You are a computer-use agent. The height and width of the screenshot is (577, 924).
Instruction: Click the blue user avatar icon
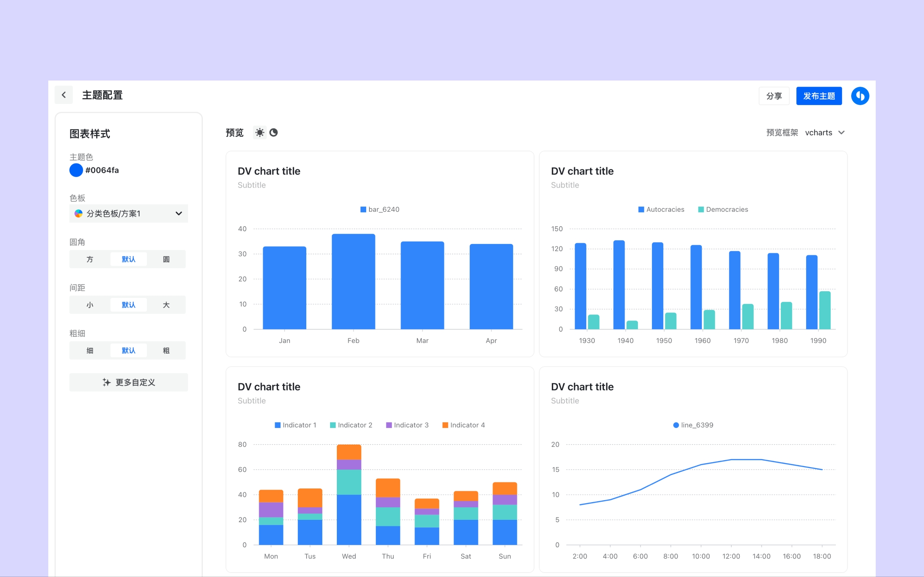point(860,96)
